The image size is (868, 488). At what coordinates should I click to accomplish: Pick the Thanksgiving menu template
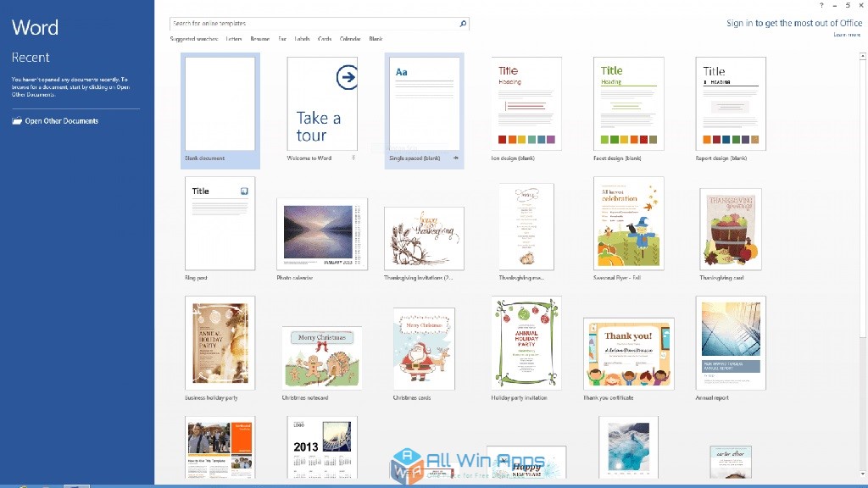pyautogui.click(x=526, y=227)
